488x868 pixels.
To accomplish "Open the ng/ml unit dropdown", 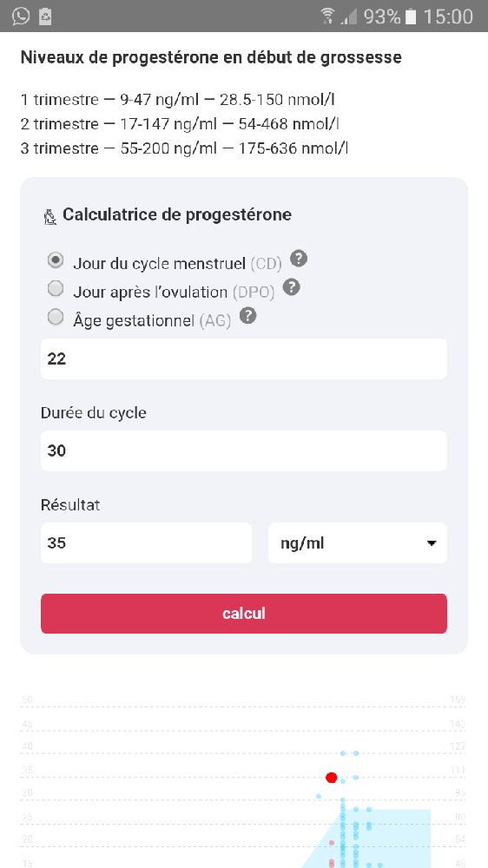I will pyautogui.click(x=357, y=543).
